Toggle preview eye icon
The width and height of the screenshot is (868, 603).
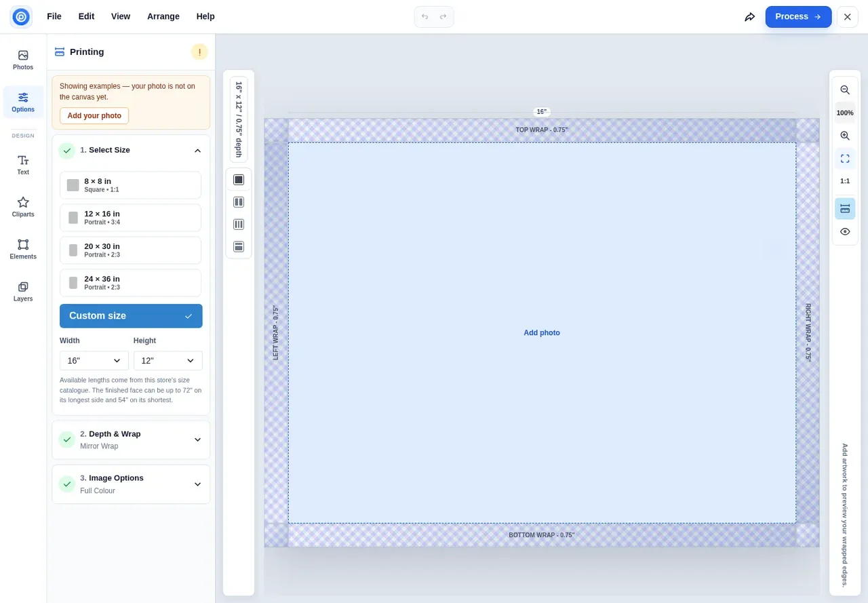(x=845, y=231)
